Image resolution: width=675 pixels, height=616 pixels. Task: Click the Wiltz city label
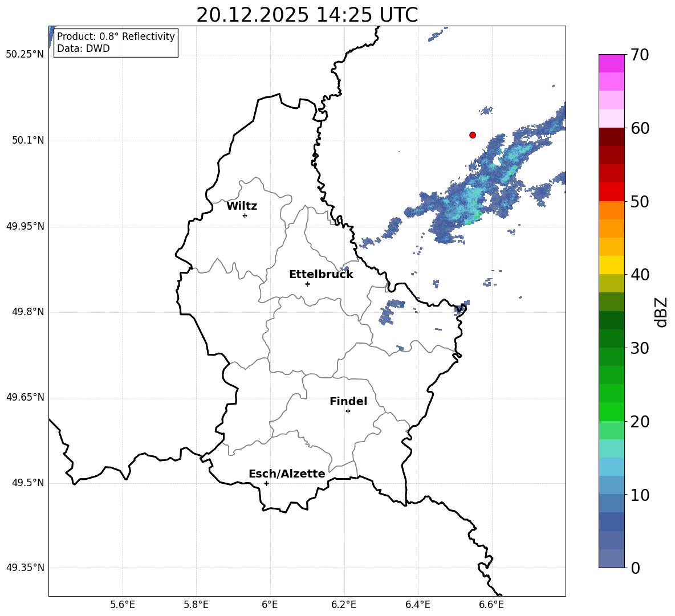(x=242, y=206)
